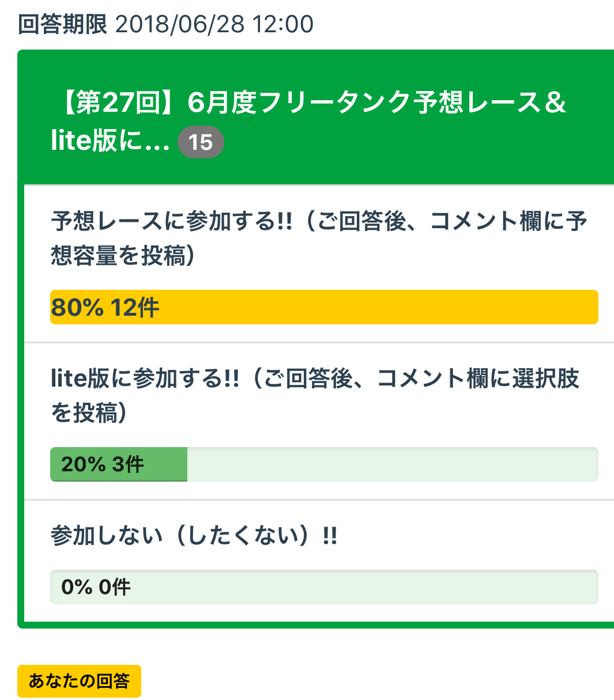Click the 80% percentage figure
614x700 pixels.
(77, 307)
